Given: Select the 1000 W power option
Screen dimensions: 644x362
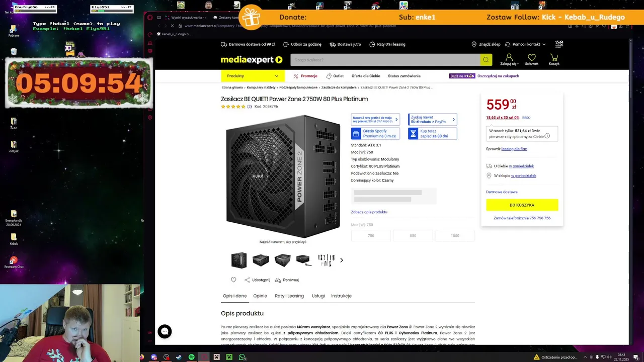Looking at the screenshot, I should point(455,235).
